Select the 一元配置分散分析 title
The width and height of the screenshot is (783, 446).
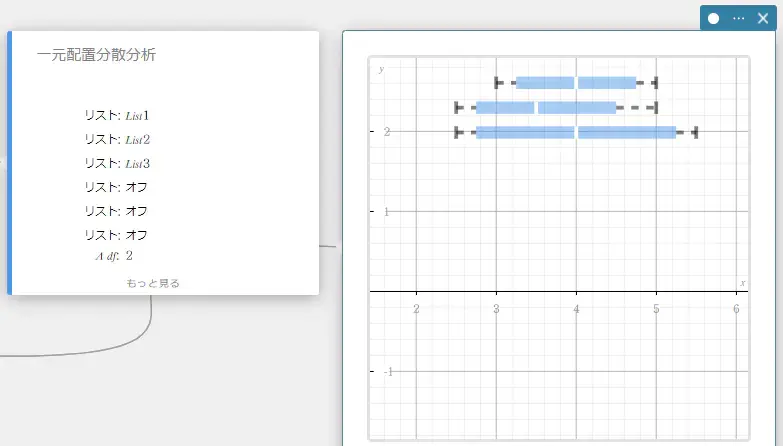pyautogui.click(x=96, y=55)
